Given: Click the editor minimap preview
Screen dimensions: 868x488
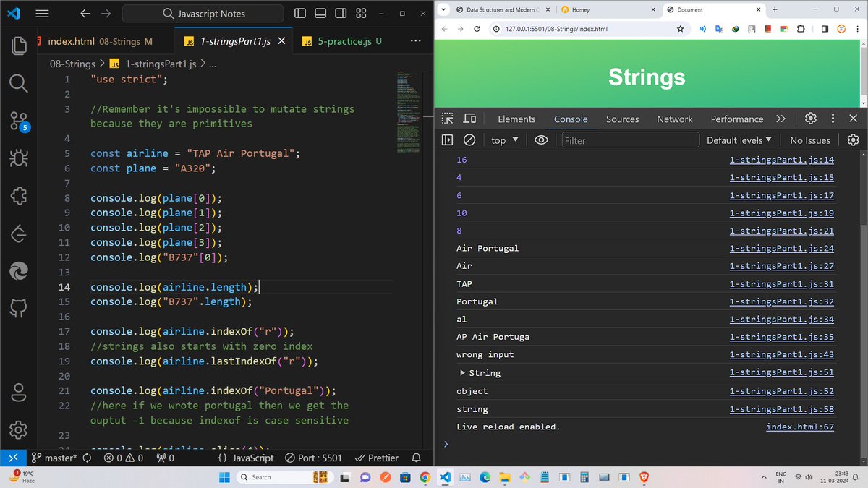Looking at the screenshot, I should 409,112.
